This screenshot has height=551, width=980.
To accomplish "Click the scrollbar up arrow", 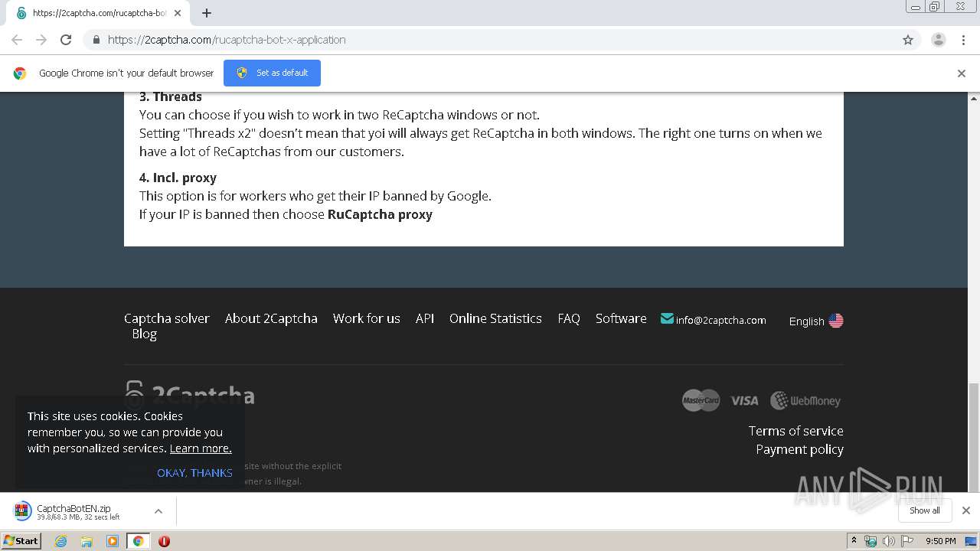I will [974, 98].
